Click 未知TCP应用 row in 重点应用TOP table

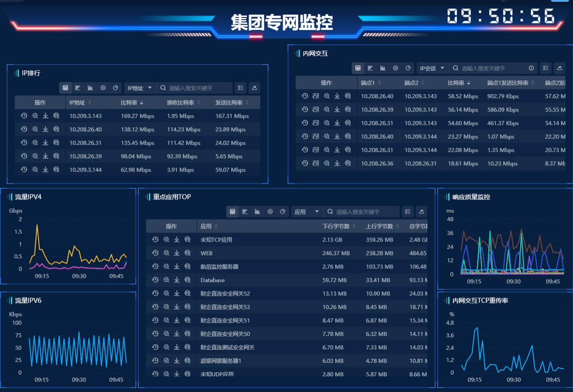[216, 240]
